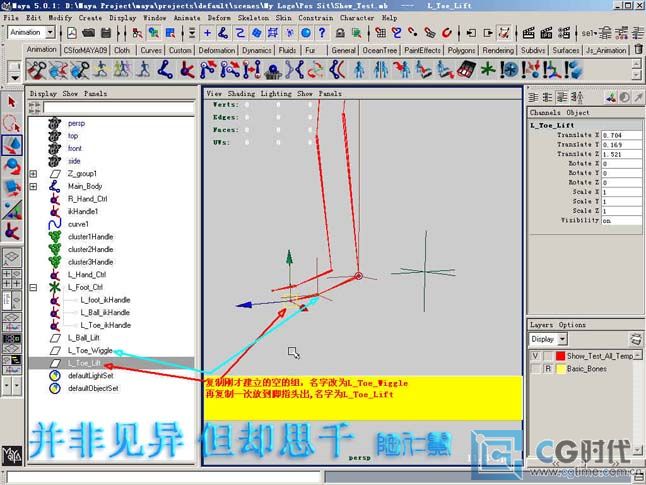Select L_Ball_Lift in the outliner
The height and width of the screenshot is (485, 646).
tap(84, 338)
